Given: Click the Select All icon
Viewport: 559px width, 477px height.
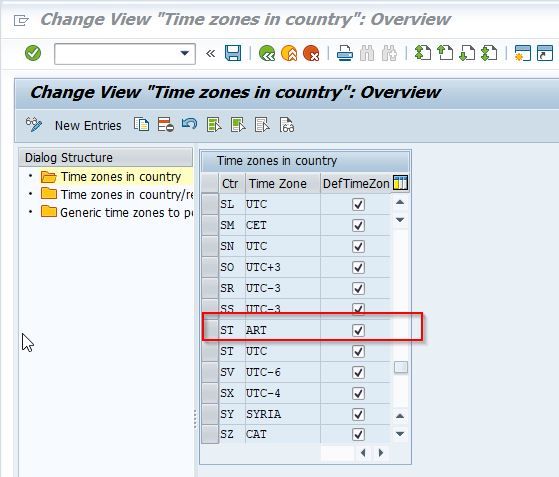Looking at the screenshot, I should point(214,125).
